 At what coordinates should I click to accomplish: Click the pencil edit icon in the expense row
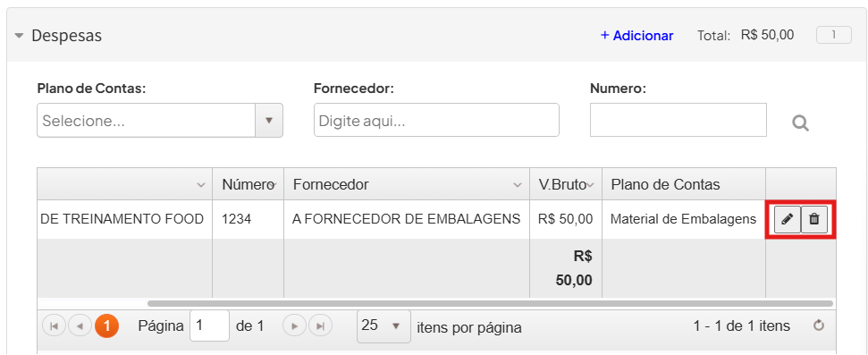click(x=788, y=219)
